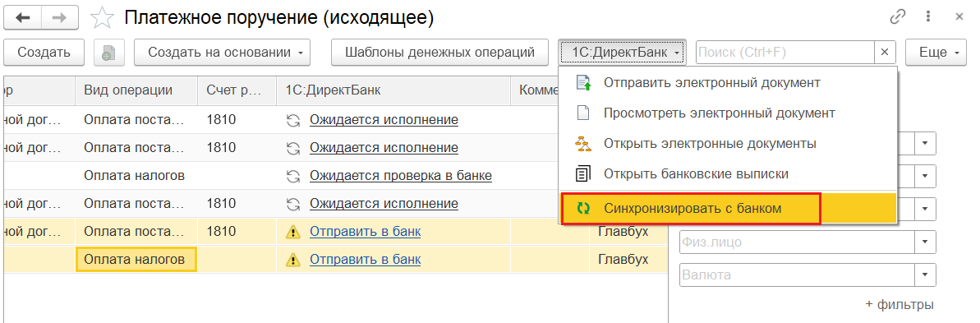Copy link using chain icon
980x323 pixels.
pos(898,17)
